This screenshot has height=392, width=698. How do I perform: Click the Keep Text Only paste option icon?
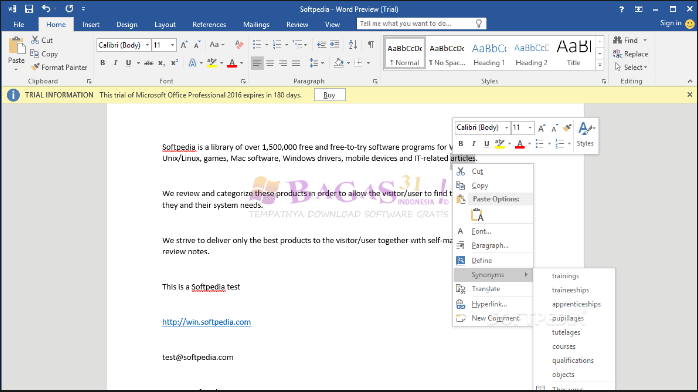point(477,215)
